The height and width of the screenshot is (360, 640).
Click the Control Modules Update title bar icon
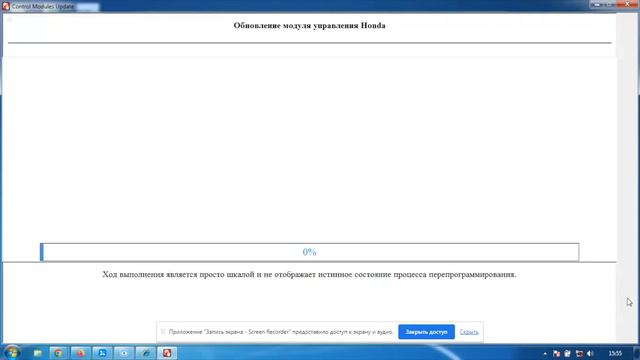click(x=6, y=7)
